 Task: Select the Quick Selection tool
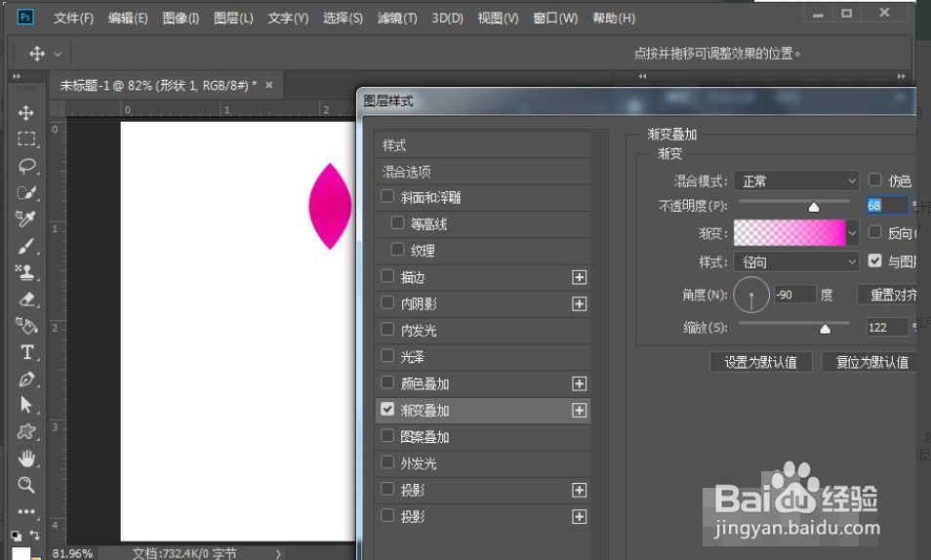26,192
